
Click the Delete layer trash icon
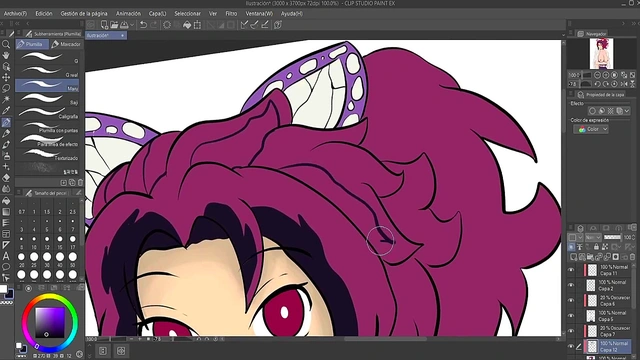click(632, 257)
